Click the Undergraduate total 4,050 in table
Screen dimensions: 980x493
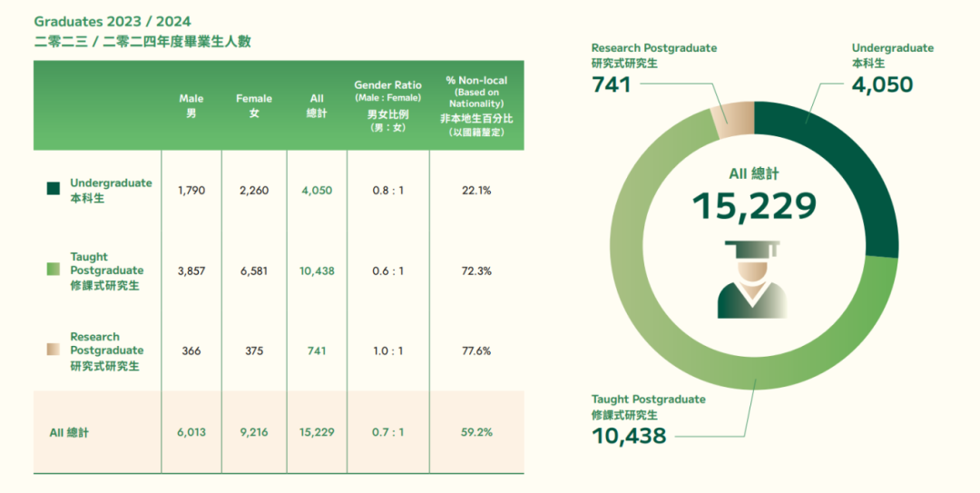coord(317,191)
